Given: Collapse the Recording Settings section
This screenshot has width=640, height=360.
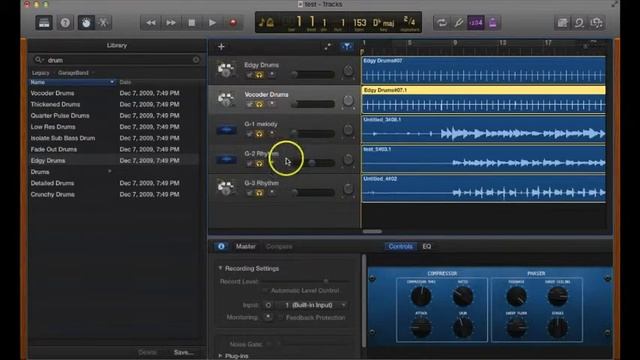Looking at the screenshot, I should point(220,268).
